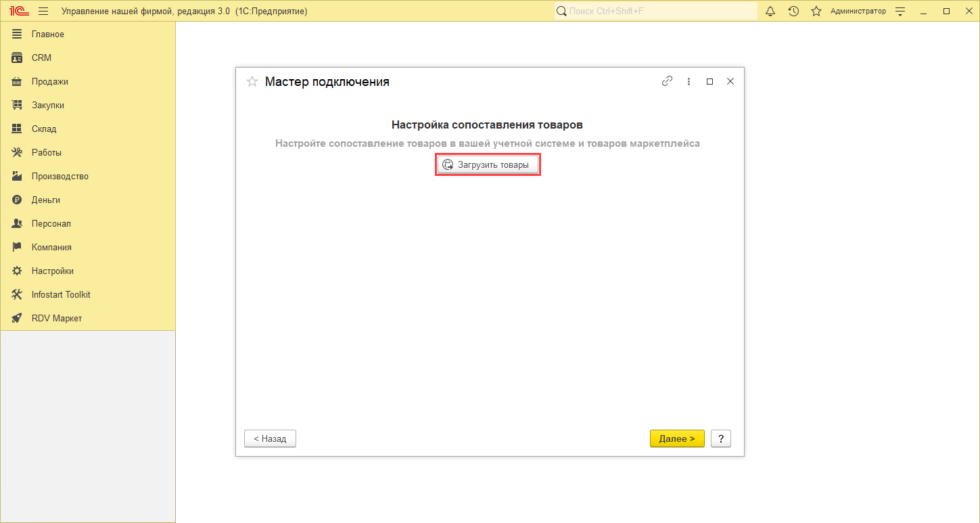Click the hint text Настройте сопоставление товаров

click(488, 143)
